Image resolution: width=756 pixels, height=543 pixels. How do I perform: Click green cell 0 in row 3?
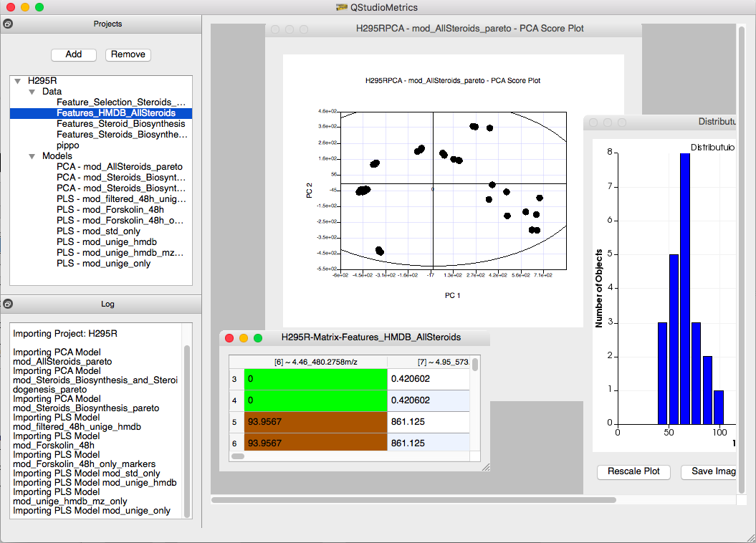[316, 379]
